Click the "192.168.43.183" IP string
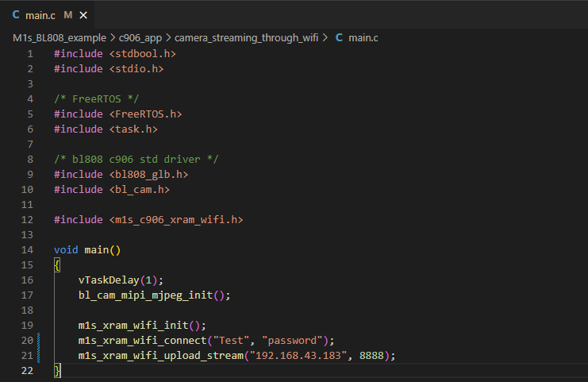Image resolution: width=588 pixels, height=382 pixels. tap(298, 355)
